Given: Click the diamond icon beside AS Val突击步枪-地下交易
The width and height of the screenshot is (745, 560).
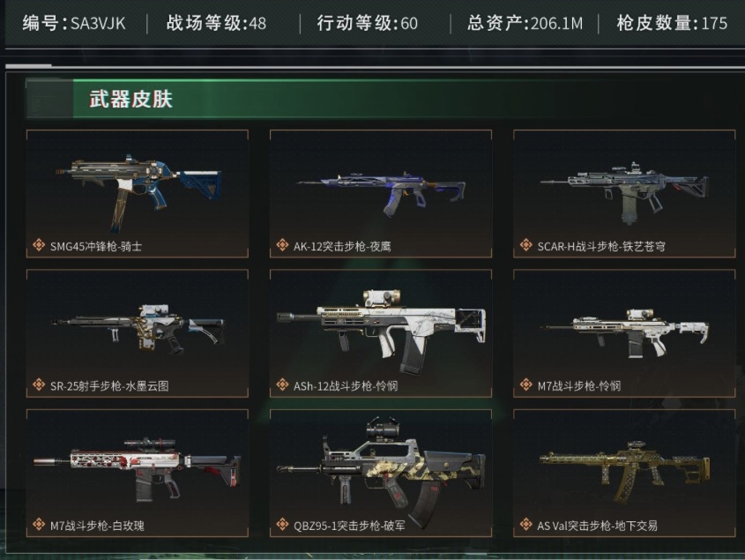Looking at the screenshot, I should [x=526, y=525].
